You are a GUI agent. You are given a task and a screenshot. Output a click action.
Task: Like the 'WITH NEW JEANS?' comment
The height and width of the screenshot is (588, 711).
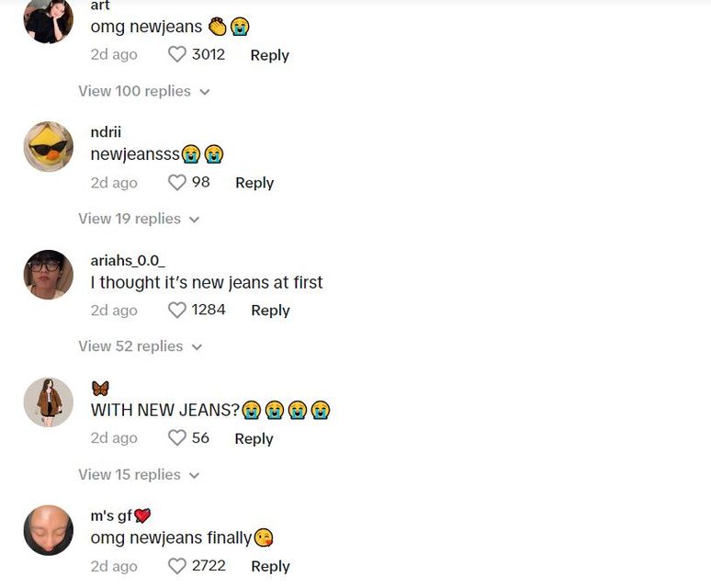click(x=177, y=438)
